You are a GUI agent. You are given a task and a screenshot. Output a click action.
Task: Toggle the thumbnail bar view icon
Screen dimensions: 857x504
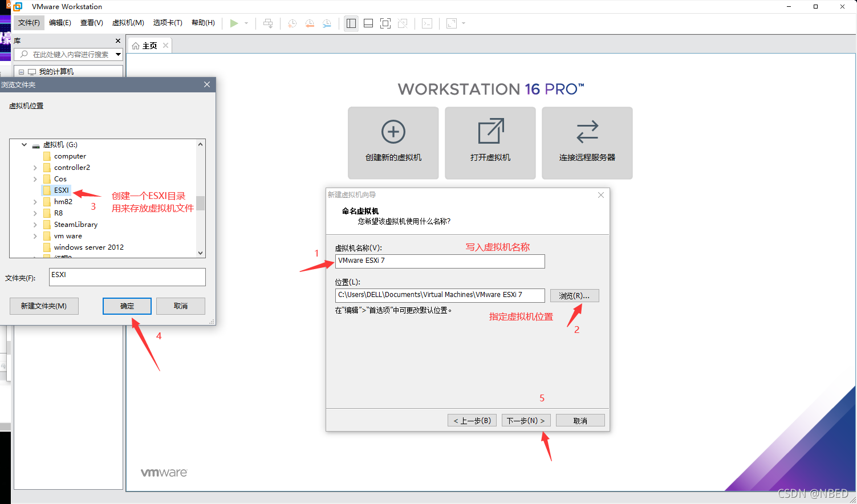[x=368, y=23]
